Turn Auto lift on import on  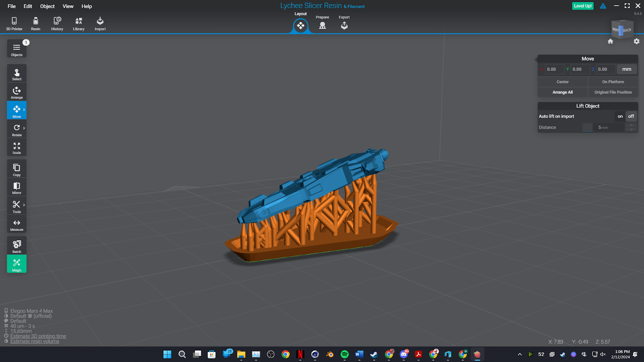620,116
